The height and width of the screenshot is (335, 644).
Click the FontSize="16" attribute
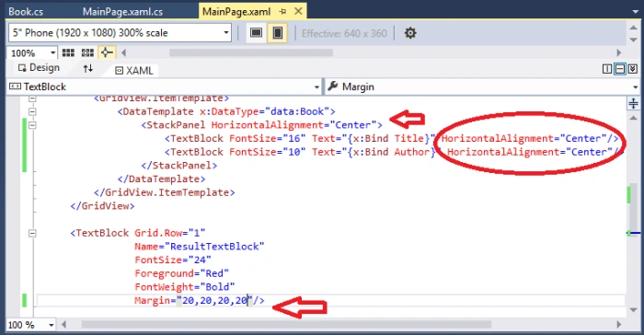coord(268,139)
